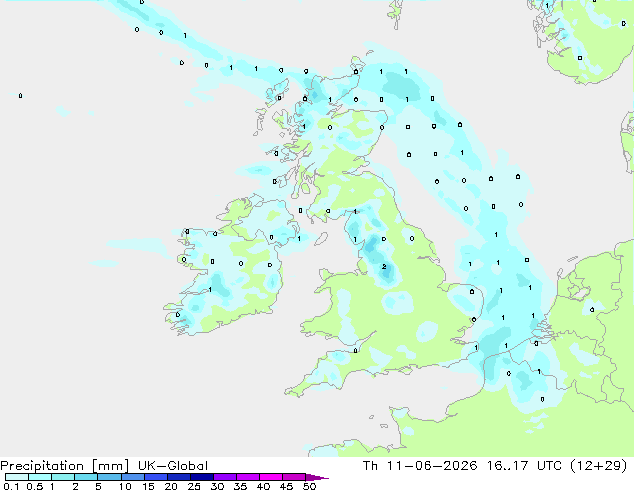
Task: Click the legend label '10'
Action: [x=125, y=486]
